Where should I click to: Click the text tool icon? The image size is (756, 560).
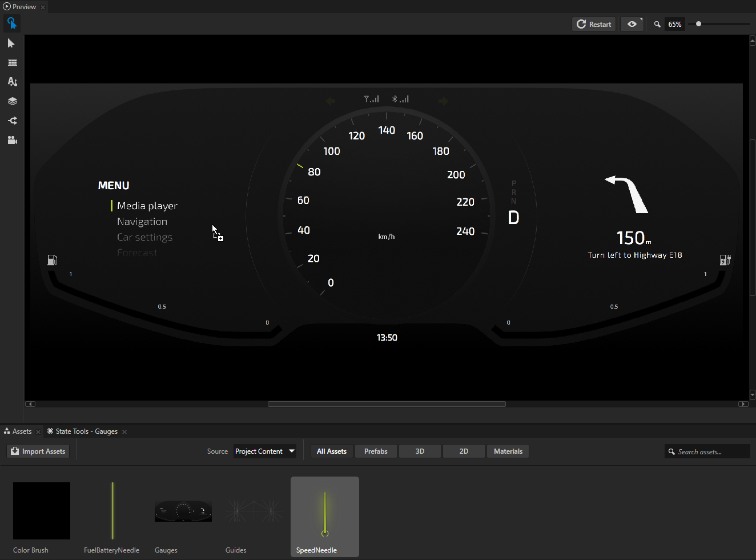coord(12,82)
